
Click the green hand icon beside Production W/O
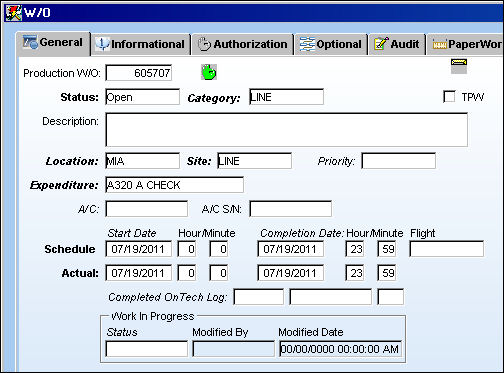point(209,72)
